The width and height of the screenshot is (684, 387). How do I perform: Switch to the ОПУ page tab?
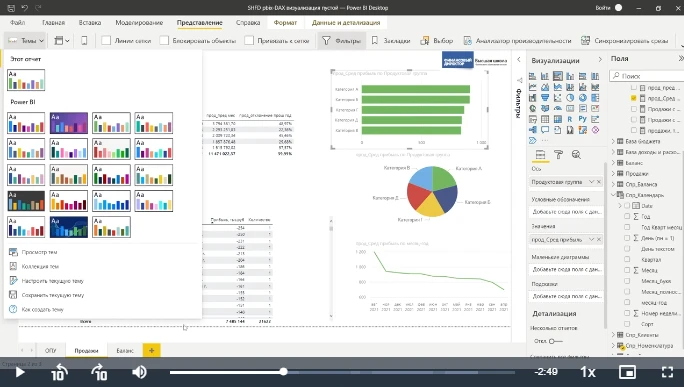pos(51,350)
